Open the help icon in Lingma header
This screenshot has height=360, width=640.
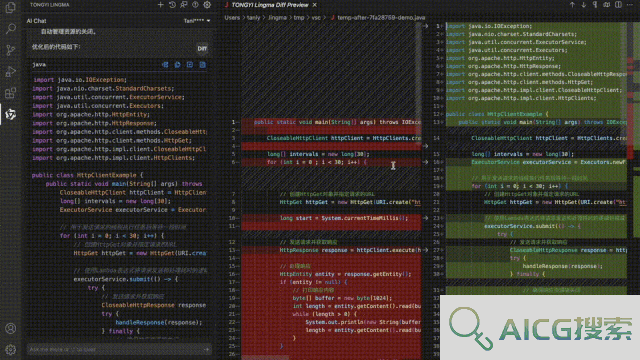click(196, 5)
